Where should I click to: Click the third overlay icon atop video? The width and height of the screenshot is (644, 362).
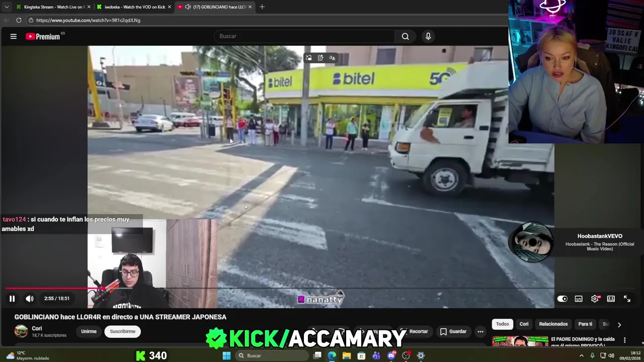pos(332,58)
